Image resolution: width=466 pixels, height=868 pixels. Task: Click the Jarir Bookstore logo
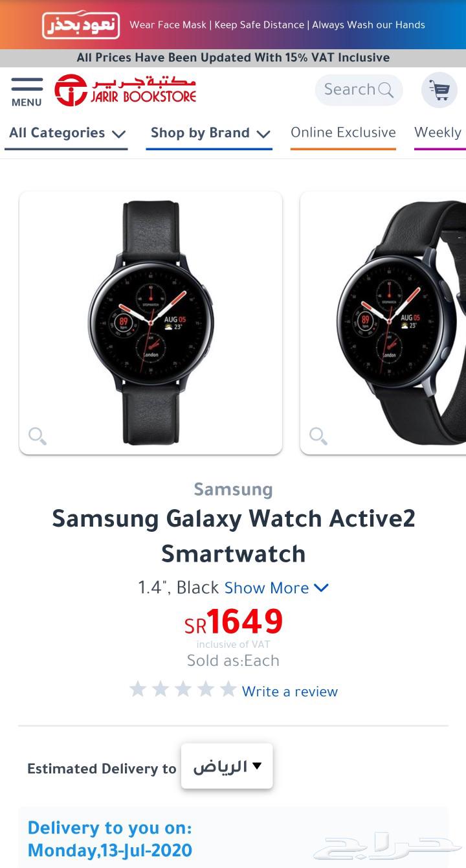(x=125, y=90)
